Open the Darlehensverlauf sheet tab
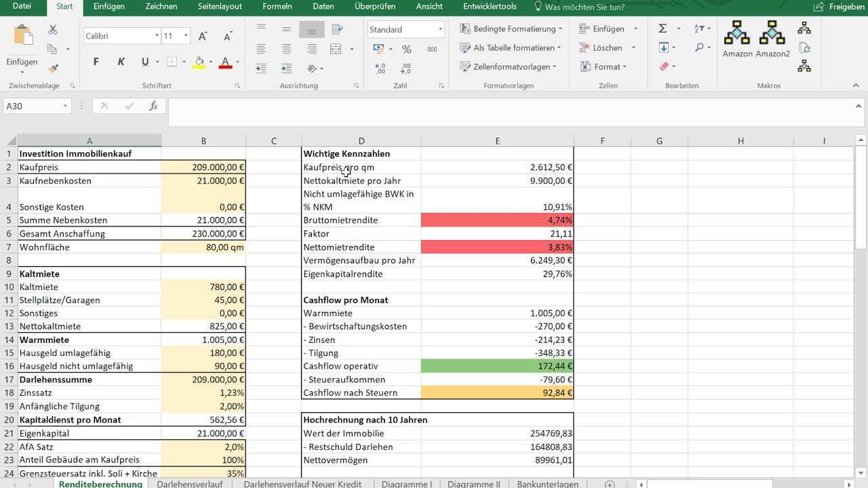This screenshot has height=488, width=868. (189, 484)
